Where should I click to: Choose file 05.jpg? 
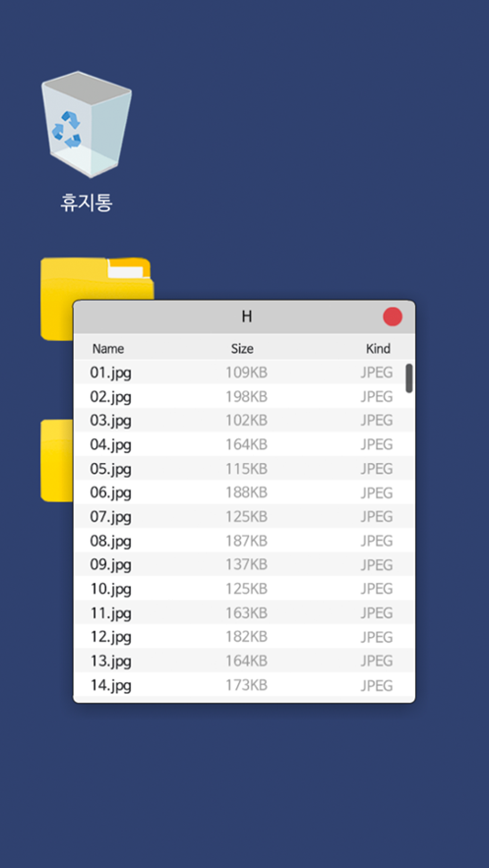click(244, 468)
